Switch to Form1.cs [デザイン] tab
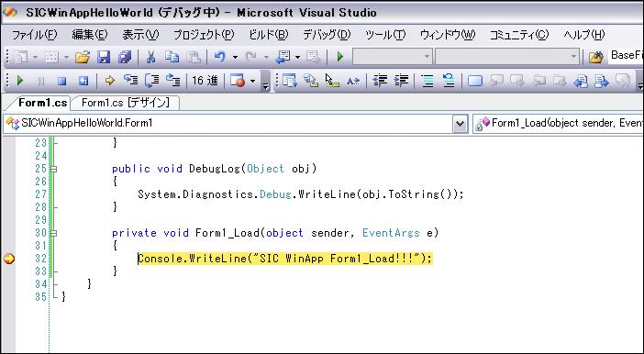The image size is (644, 354). coord(126,103)
